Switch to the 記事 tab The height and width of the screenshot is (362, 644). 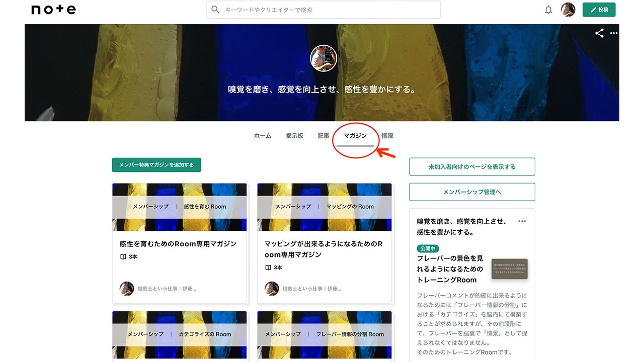[x=324, y=136]
